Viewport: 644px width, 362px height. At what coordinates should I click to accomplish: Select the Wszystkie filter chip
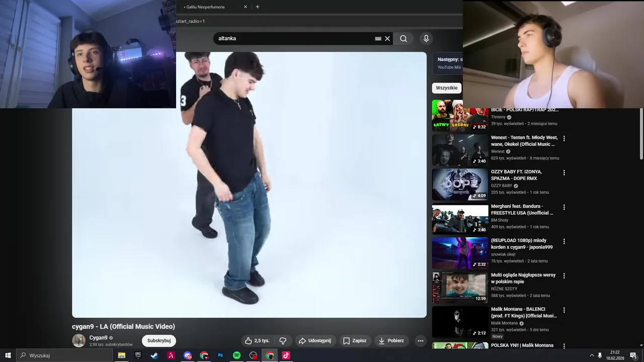point(447,88)
